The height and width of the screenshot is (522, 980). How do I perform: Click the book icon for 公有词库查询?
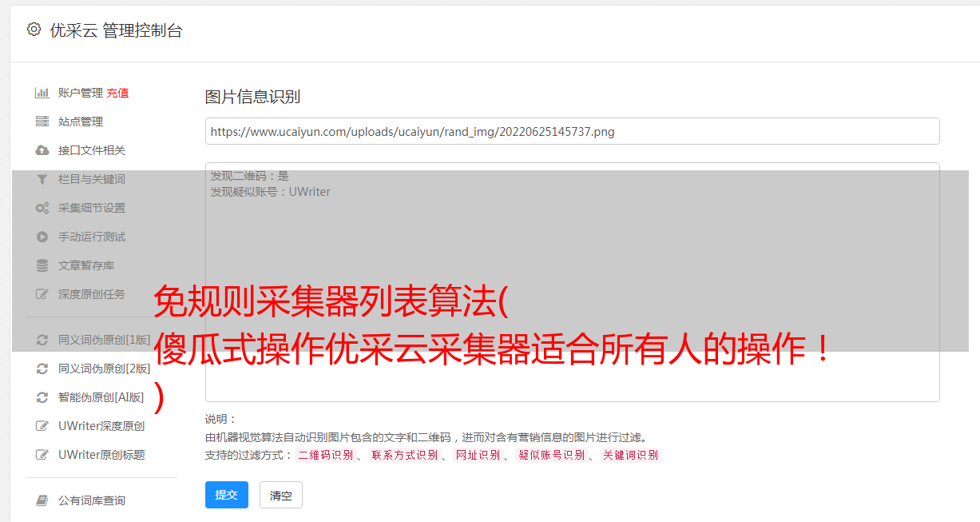pos(42,500)
